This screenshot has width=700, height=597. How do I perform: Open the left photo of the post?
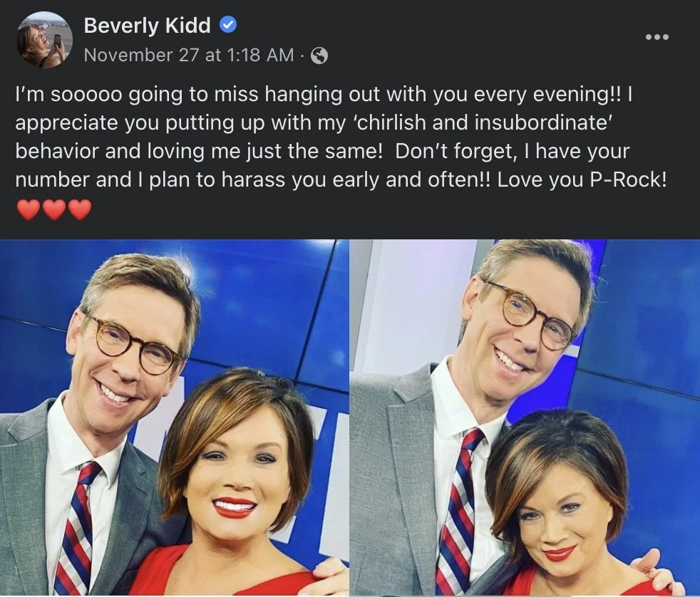click(174, 417)
